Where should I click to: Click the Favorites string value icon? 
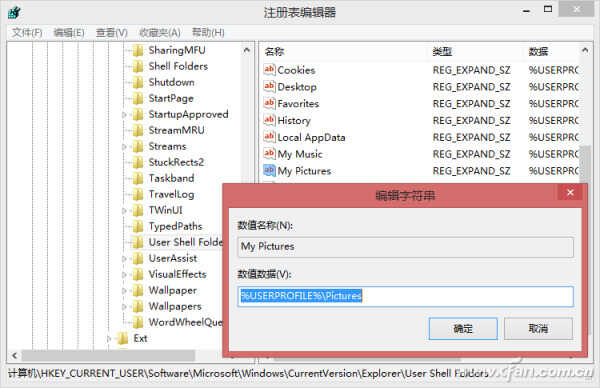click(269, 103)
